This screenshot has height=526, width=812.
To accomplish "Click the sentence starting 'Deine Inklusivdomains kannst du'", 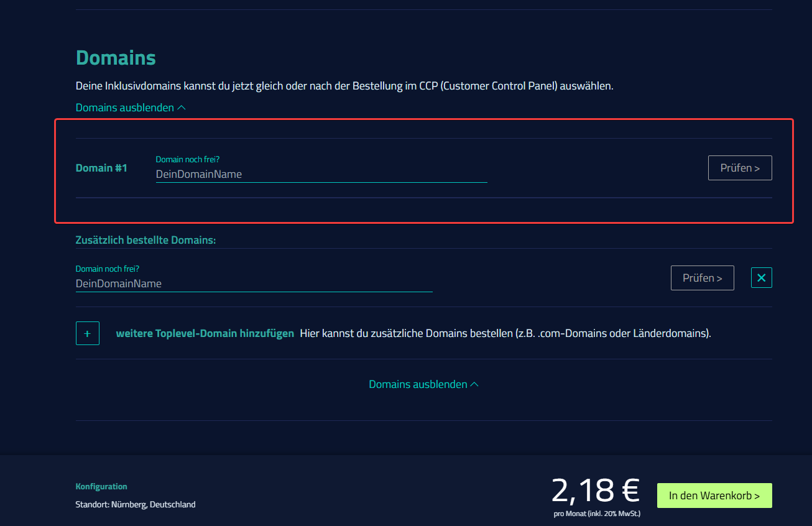I will point(344,86).
